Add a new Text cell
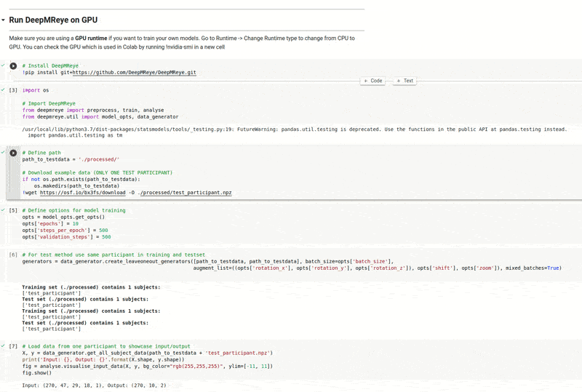582x392 pixels. 405,81
